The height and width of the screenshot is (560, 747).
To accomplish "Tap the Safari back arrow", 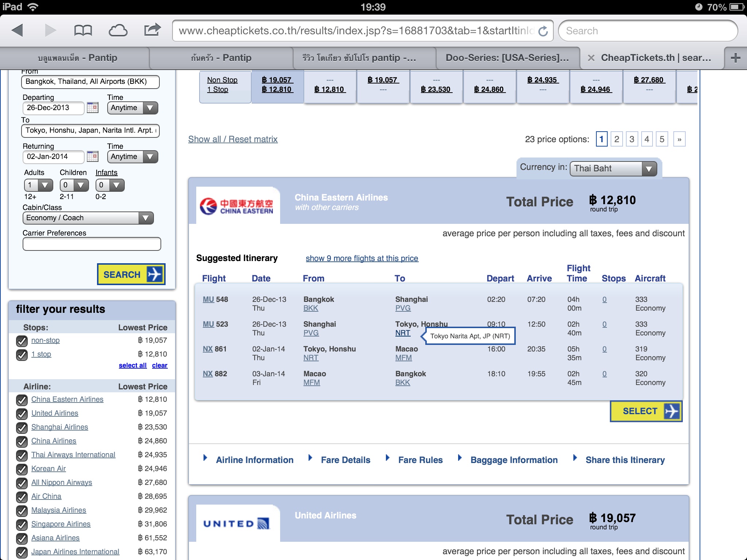I will coord(17,30).
